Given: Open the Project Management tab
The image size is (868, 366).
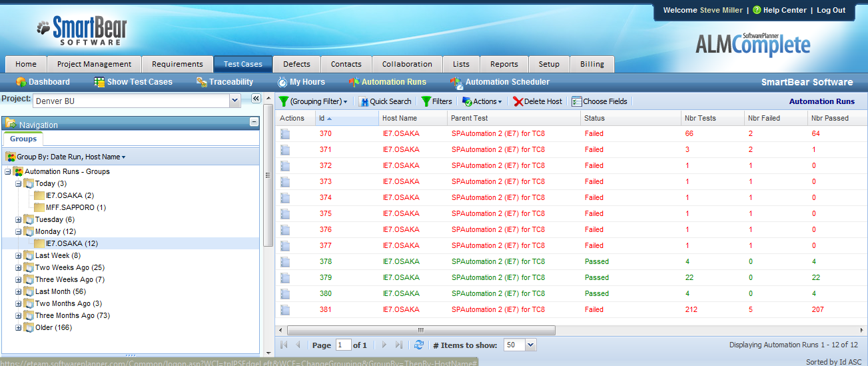Looking at the screenshot, I should coord(94,64).
